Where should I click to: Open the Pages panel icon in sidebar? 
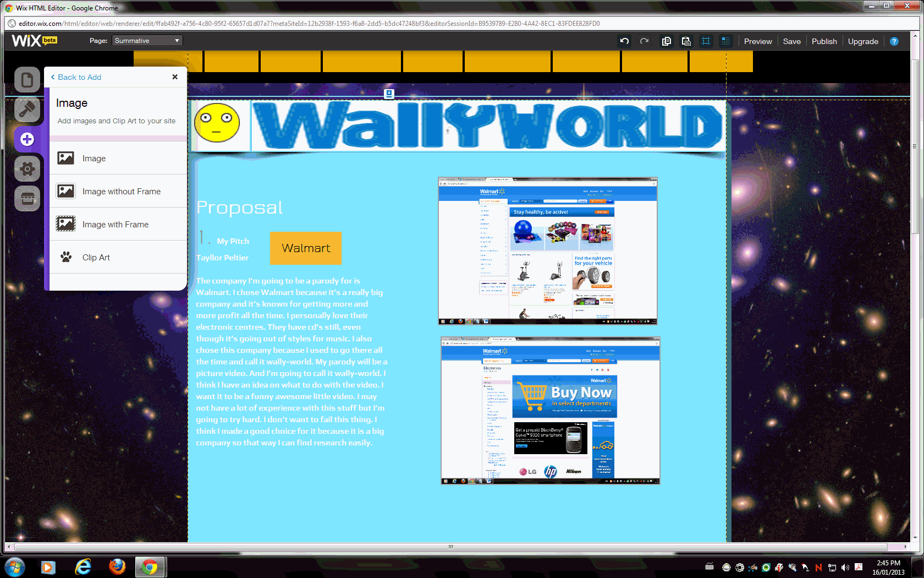click(x=27, y=80)
